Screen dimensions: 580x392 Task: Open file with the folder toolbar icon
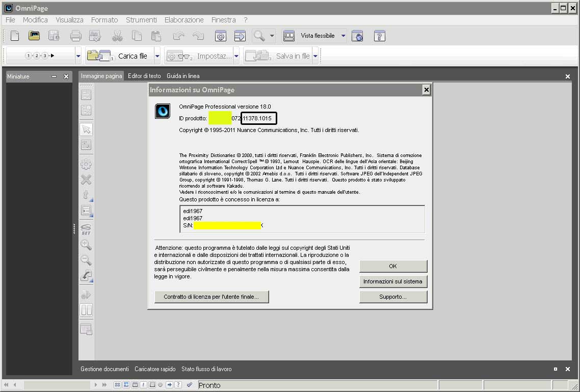pyautogui.click(x=34, y=36)
